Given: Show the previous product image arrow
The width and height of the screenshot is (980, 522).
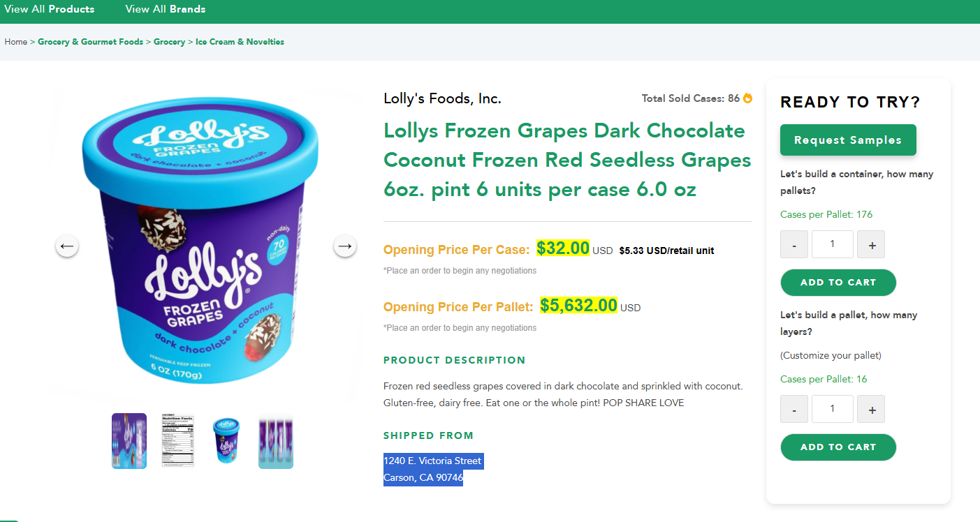Looking at the screenshot, I should click(67, 246).
